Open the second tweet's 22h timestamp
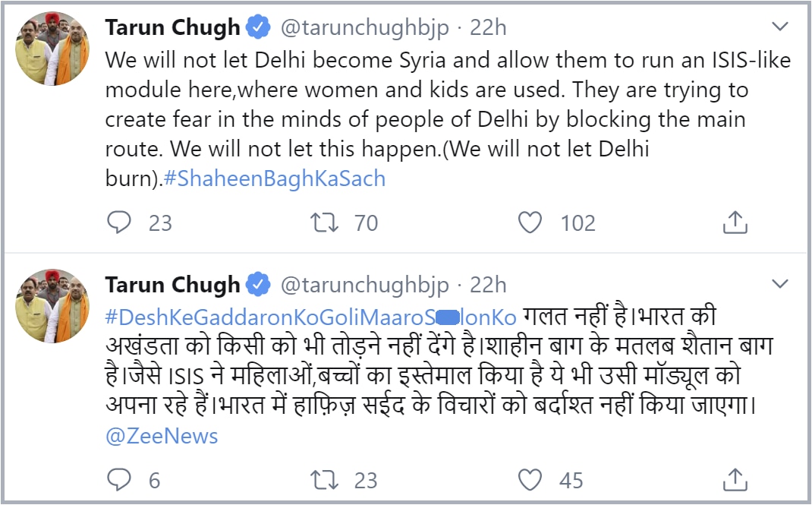The height and width of the screenshot is (505, 812). pyautogui.click(x=488, y=285)
